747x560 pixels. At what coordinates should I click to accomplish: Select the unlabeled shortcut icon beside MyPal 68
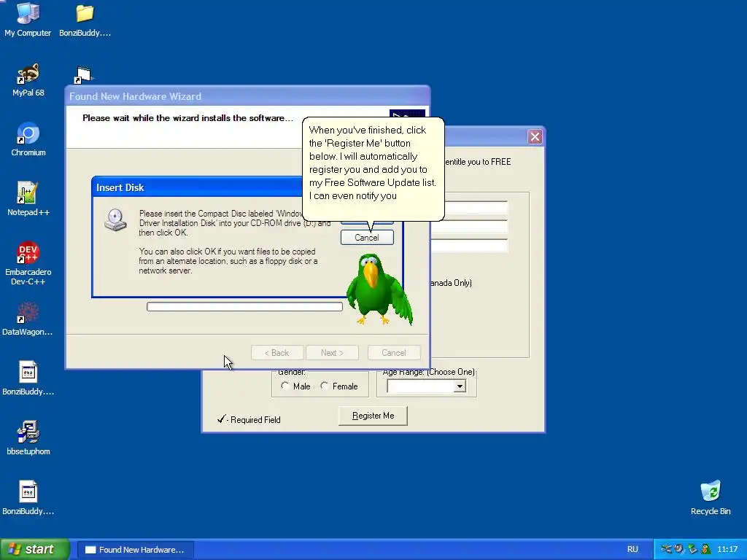click(x=84, y=75)
